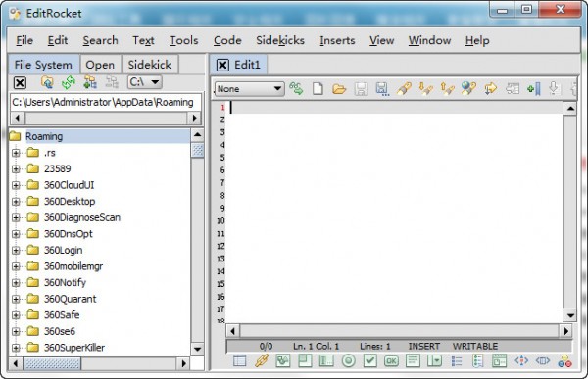Click the grayed-out tree structure icon
588x379 pixels.
point(112,82)
